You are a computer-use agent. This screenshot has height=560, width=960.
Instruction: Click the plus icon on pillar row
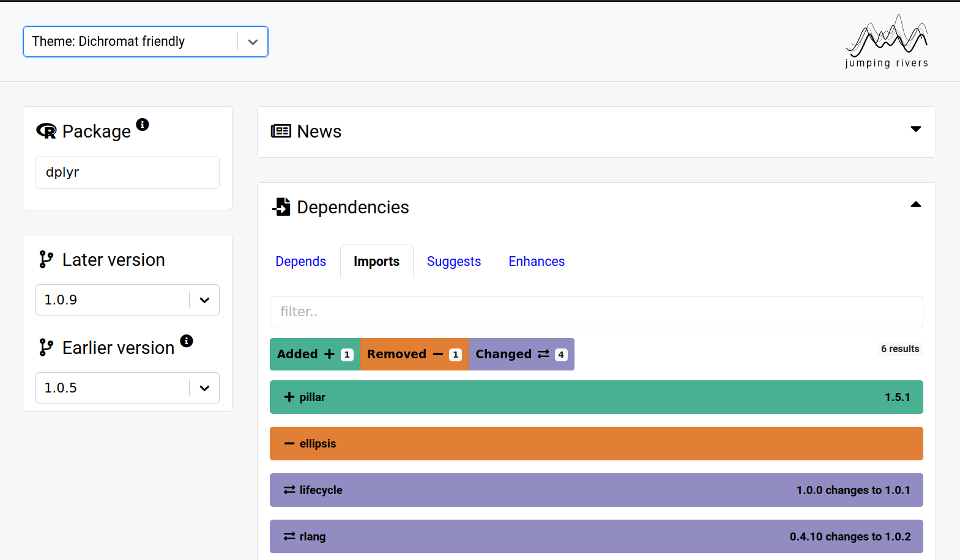[x=289, y=397]
